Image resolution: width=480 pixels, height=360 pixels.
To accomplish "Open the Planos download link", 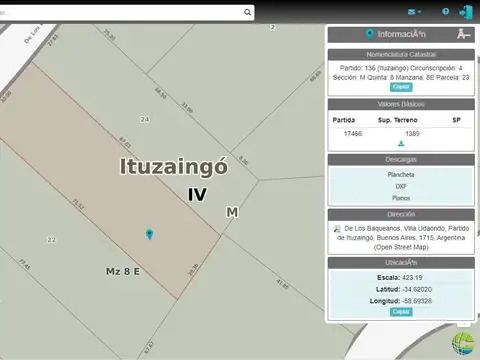I will coord(401,198).
